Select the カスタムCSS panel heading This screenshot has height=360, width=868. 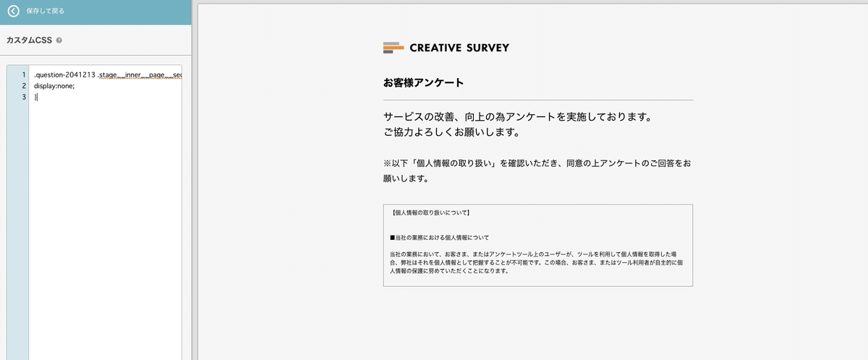[x=29, y=40]
